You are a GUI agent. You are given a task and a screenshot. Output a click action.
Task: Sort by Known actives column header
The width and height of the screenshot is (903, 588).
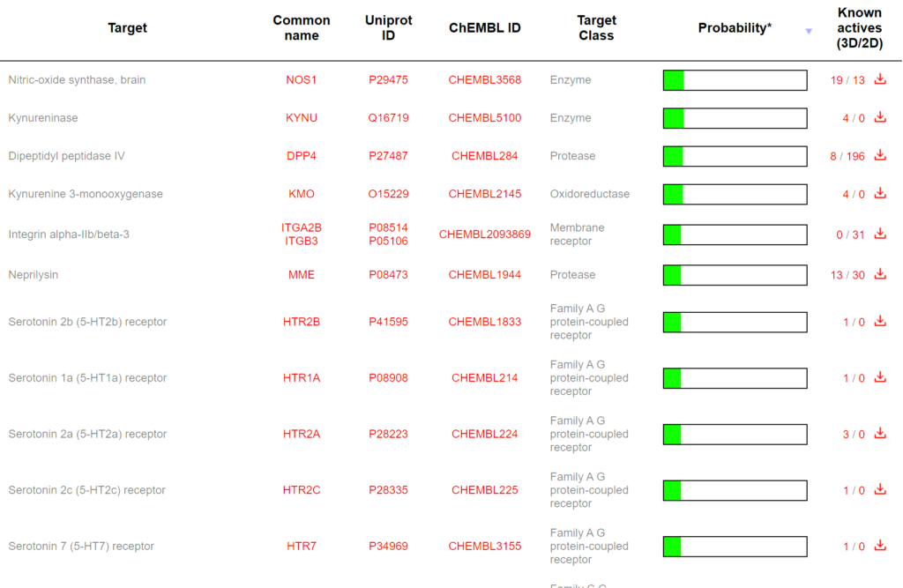[859, 28]
